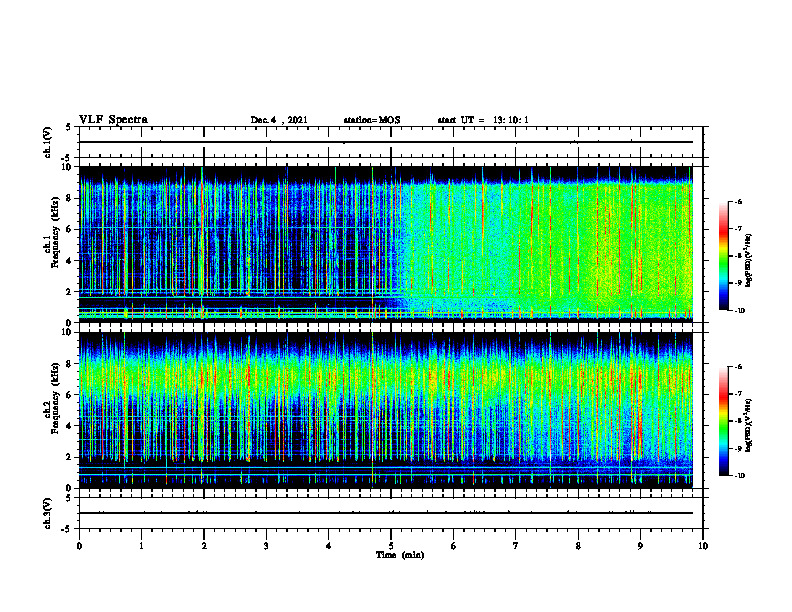The image size is (792, 612).
Task: Click the "8" tick on ch.1 frequency axis
Action: click(70, 198)
